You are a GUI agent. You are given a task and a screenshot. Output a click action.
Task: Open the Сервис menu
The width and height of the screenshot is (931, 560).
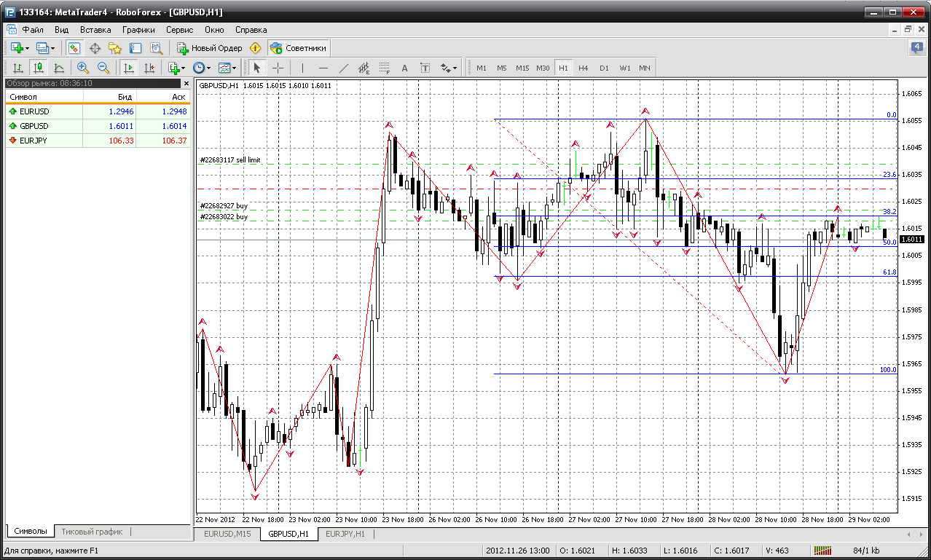(x=179, y=30)
